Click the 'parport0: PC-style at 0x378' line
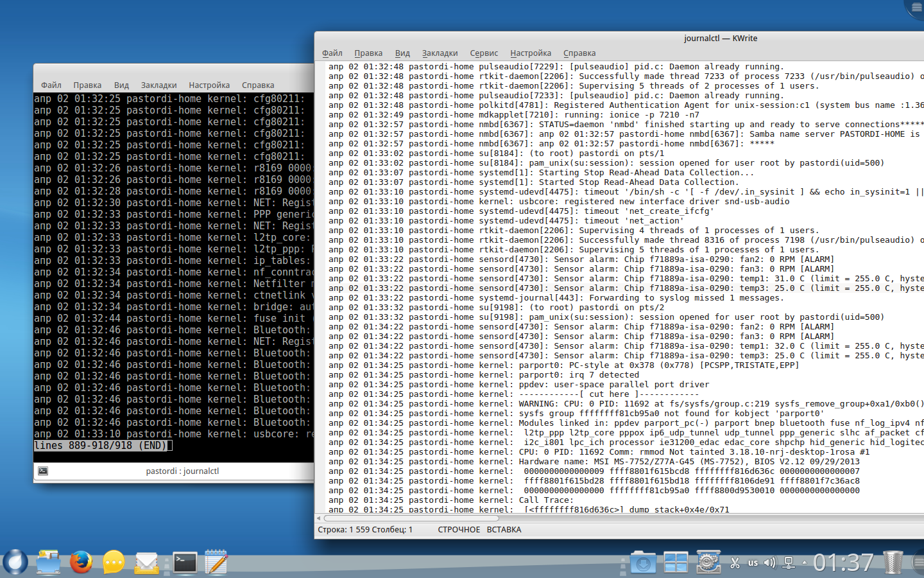This screenshot has width=924, height=578. pyautogui.click(x=563, y=365)
